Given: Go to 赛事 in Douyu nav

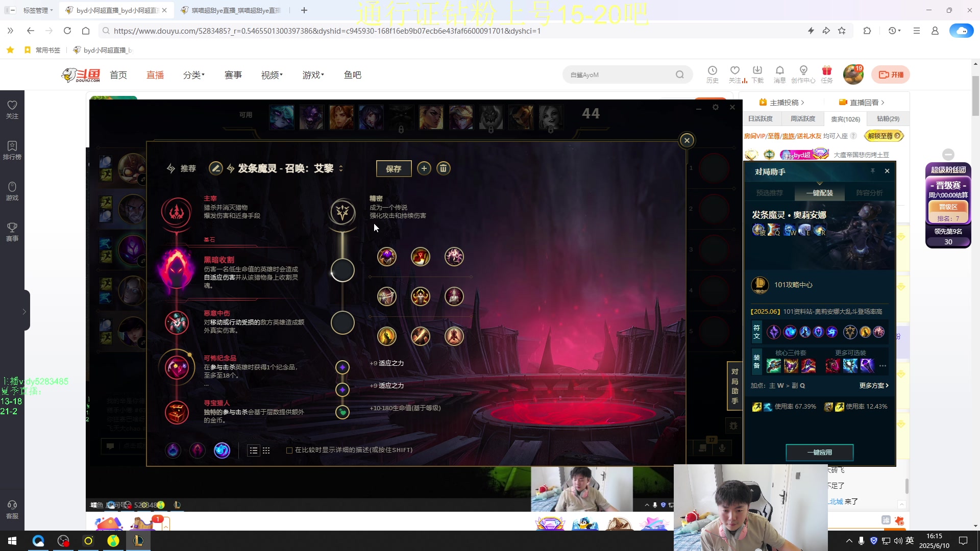Looking at the screenshot, I should coord(233,75).
